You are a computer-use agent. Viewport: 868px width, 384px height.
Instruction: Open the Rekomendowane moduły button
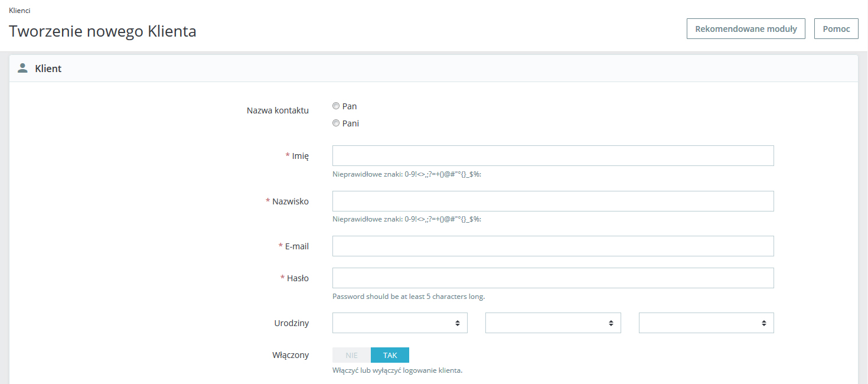click(x=746, y=29)
